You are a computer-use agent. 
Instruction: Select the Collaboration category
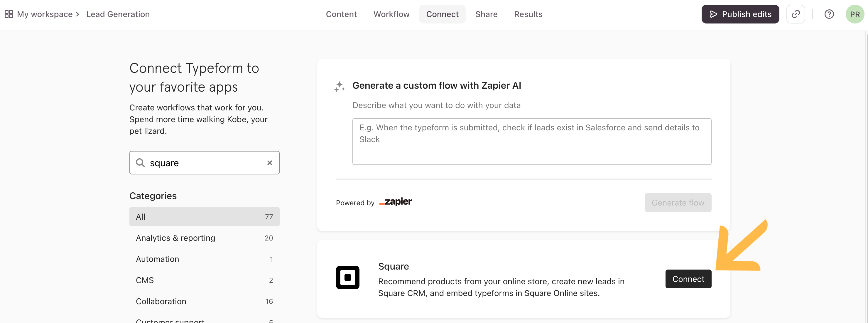[204, 302]
